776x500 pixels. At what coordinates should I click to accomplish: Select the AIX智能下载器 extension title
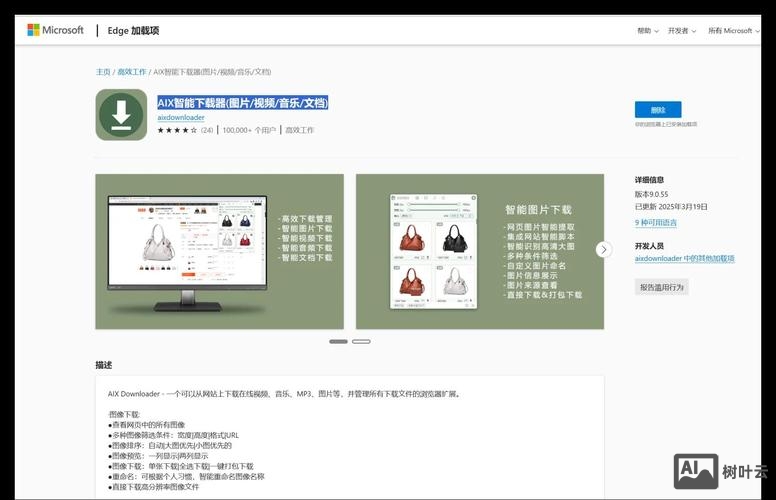point(242,103)
